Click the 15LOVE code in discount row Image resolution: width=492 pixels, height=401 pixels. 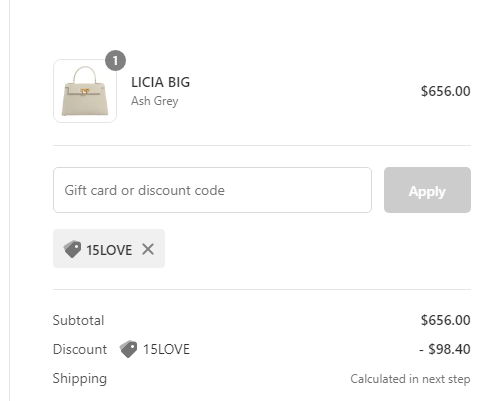click(166, 349)
